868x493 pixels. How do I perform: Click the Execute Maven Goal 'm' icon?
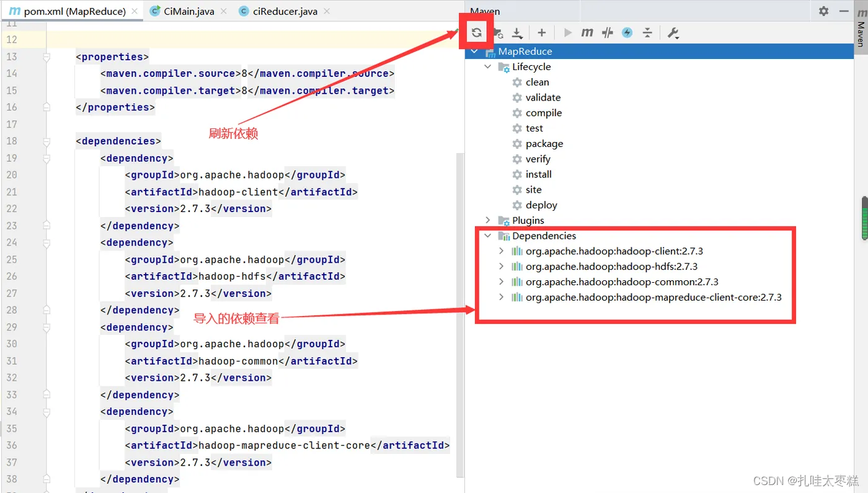pyautogui.click(x=587, y=33)
